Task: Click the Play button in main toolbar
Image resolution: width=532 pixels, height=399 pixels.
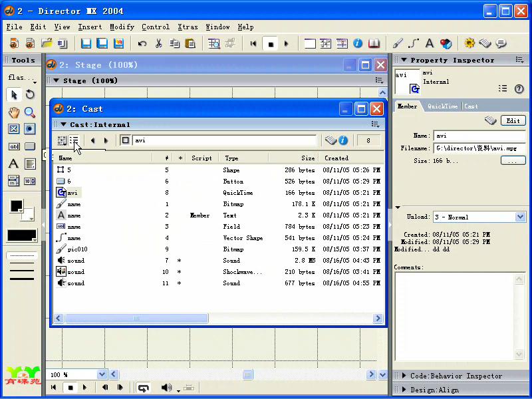Action: pos(287,44)
